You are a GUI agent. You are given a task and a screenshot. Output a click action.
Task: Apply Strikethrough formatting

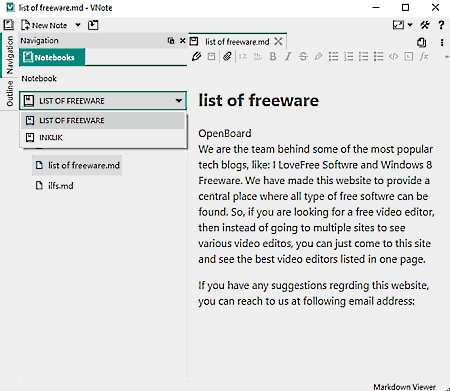click(x=303, y=56)
